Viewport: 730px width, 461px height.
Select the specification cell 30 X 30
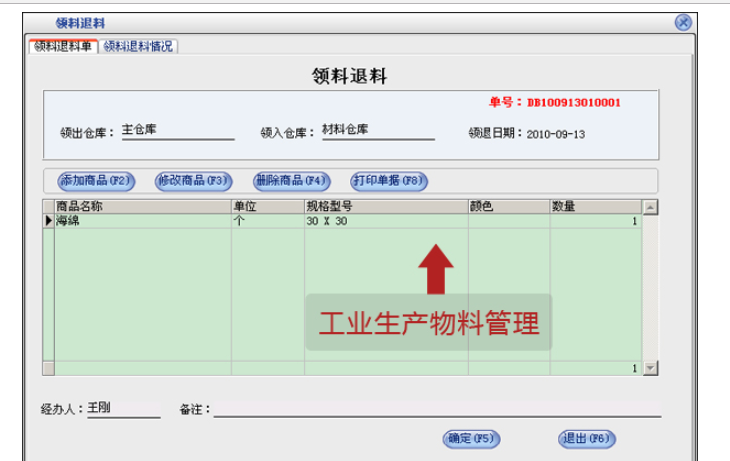386,221
